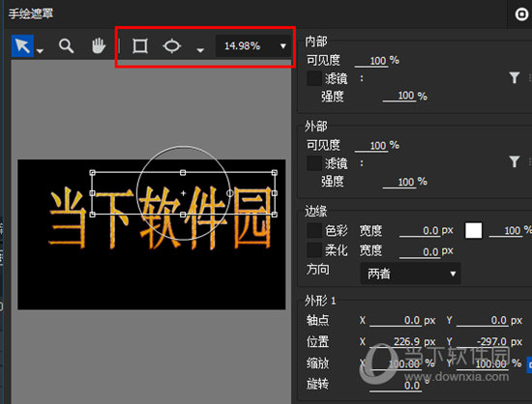Enable the edge soften checkbox
The height and width of the screenshot is (404, 532).
pos(313,250)
